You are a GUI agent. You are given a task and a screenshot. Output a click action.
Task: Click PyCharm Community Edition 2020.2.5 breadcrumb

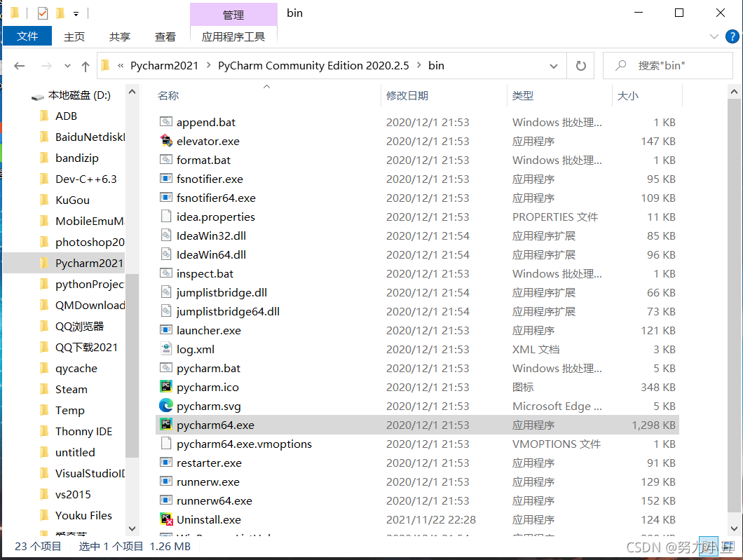[313, 65]
